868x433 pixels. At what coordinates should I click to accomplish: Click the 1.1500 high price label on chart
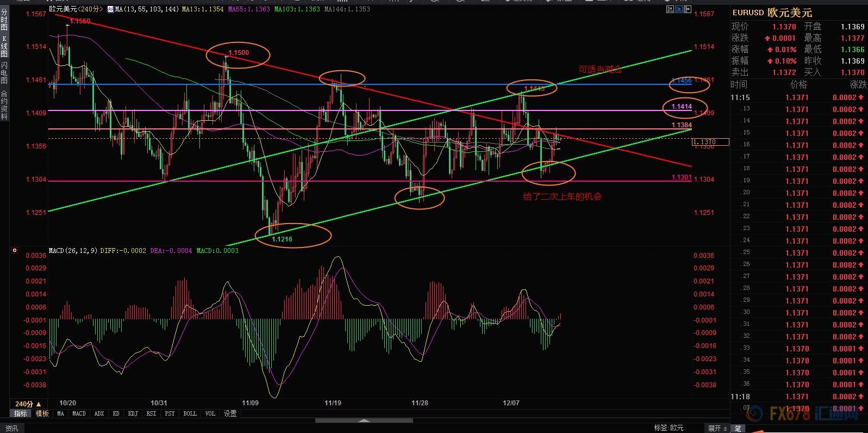point(239,53)
